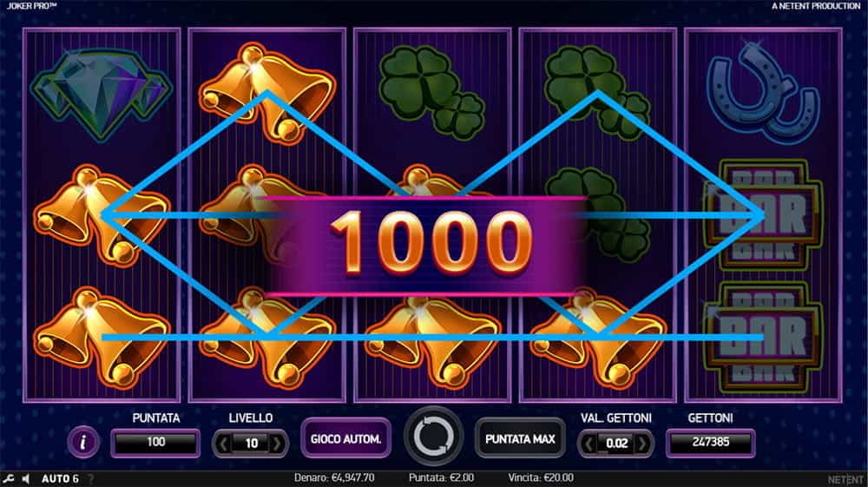Lower Val. Gettoni with left arrow
The height and width of the screenshot is (487, 868).
[x=589, y=444]
